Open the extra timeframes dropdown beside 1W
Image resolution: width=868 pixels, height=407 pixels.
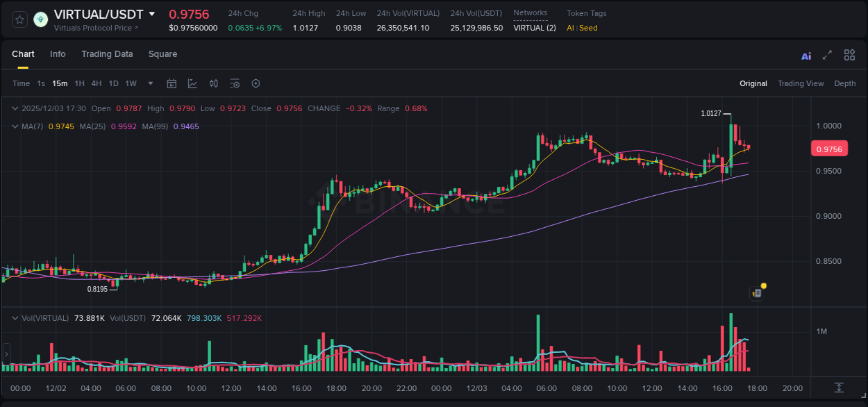(149, 83)
